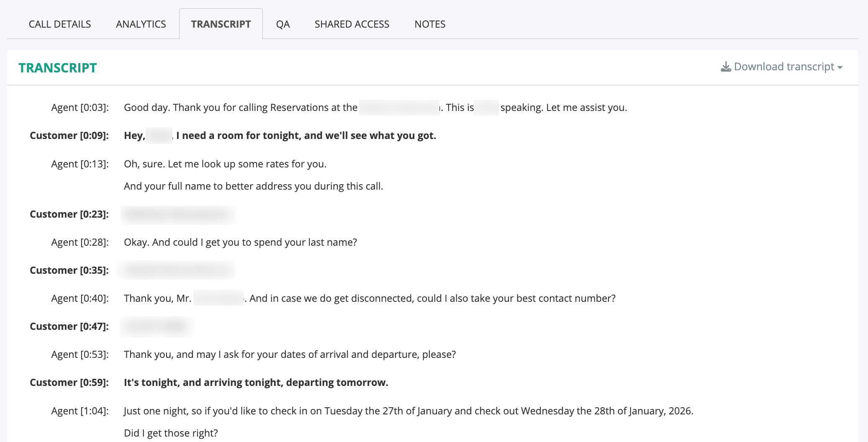The width and height of the screenshot is (868, 442).
Task: Go to the Shared Access tab
Action: [352, 24]
